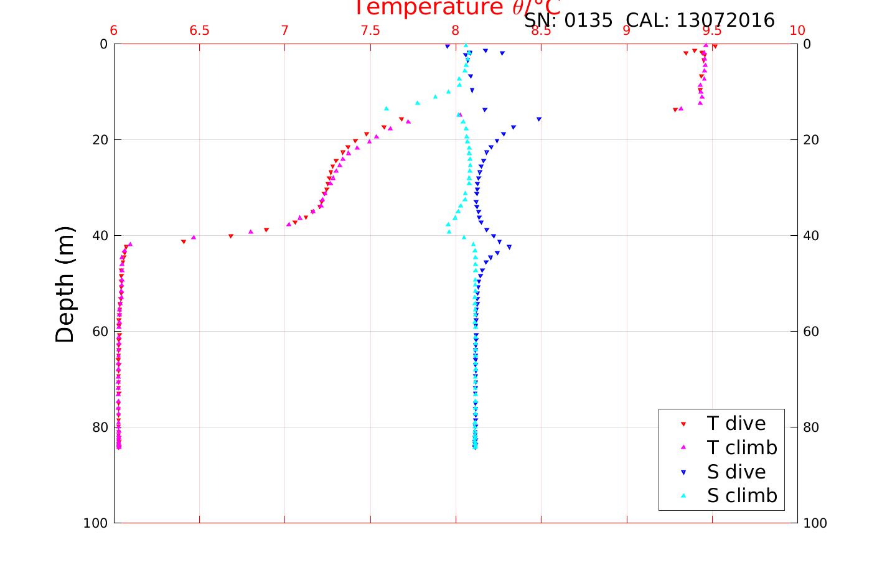This screenshot has height=588, width=882.
Task: Click right depth axis tick label 20
Action: [x=811, y=140]
